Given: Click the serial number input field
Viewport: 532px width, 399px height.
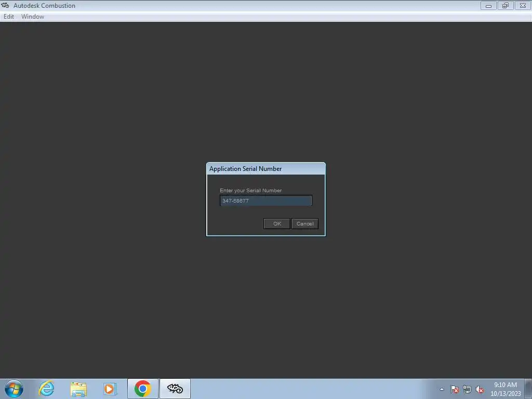Looking at the screenshot, I should [265, 201].
